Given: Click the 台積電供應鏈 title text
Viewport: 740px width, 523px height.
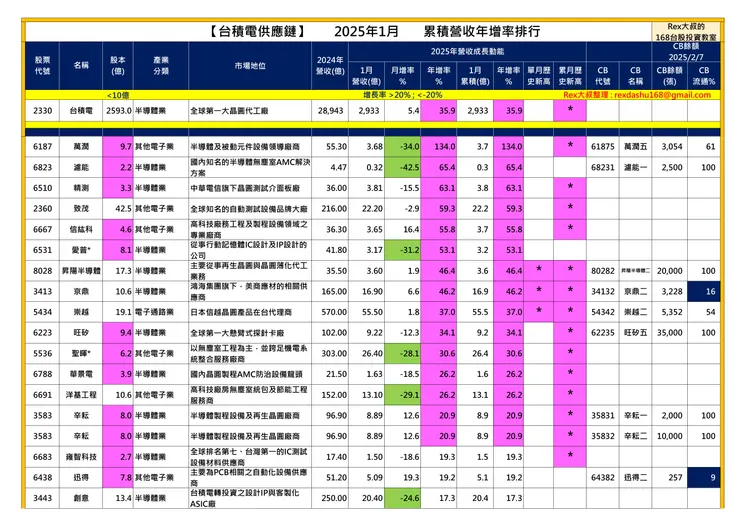Looking at the screenshot, I should tap(258, 31).
